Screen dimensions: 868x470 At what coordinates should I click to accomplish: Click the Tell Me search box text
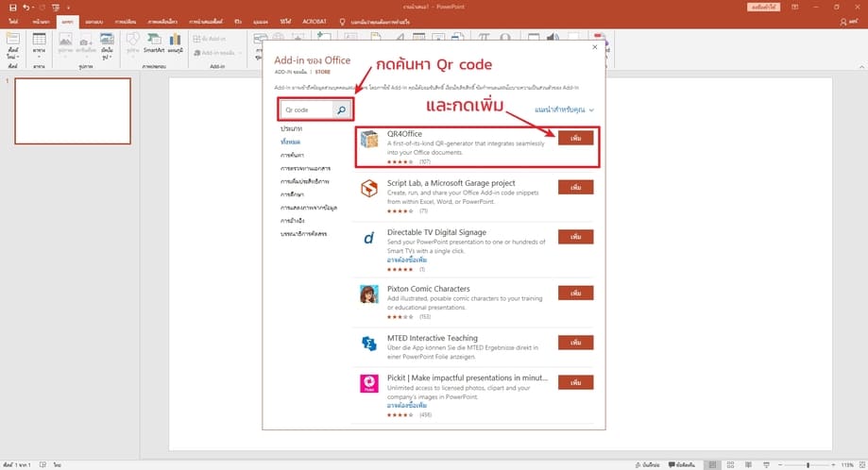click(380, 22)
